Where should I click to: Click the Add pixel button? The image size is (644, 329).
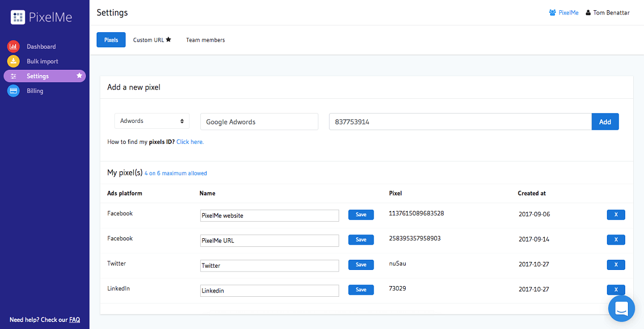tap(605, 121)
